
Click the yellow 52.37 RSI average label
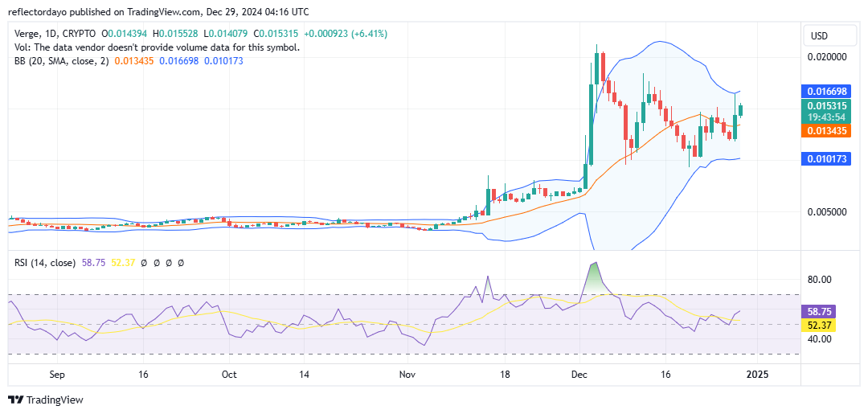coord(818,324)
